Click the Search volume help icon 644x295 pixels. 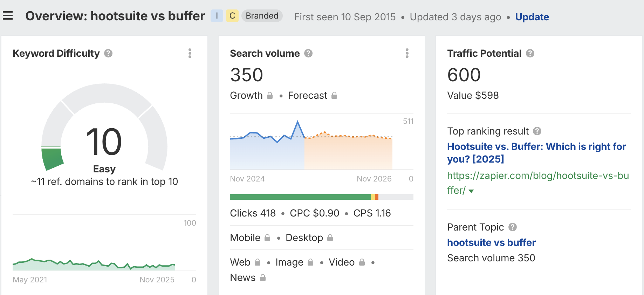pyautogui.click(x=308, y=53)
